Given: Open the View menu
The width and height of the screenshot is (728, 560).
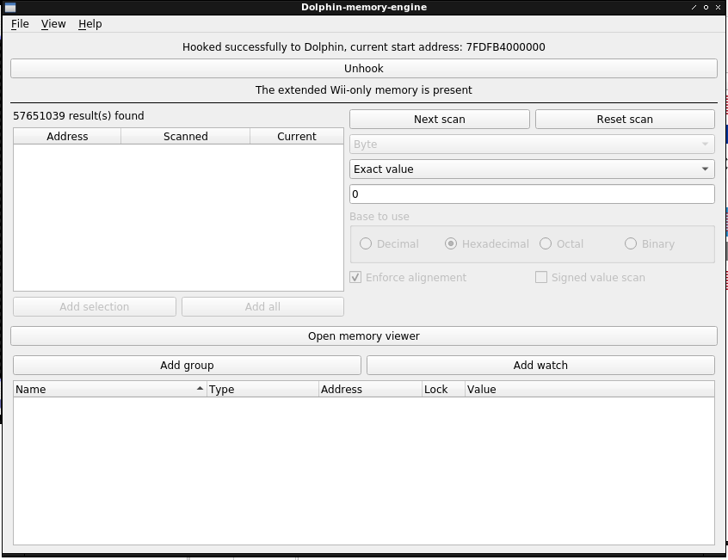Looking at the screenshot, I should [x=53, y=24].
